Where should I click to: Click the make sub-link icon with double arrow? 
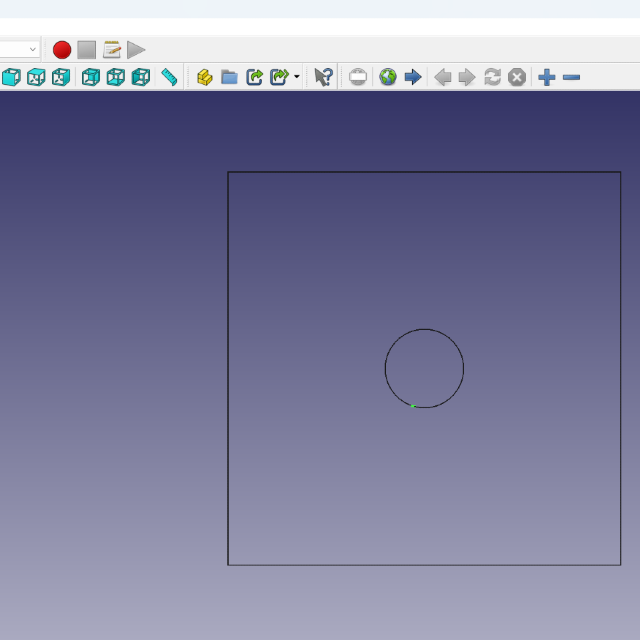click(280, 77)
